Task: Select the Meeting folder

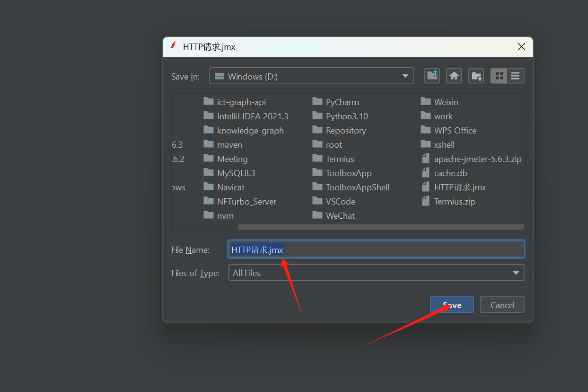Action: pos(226,159)
